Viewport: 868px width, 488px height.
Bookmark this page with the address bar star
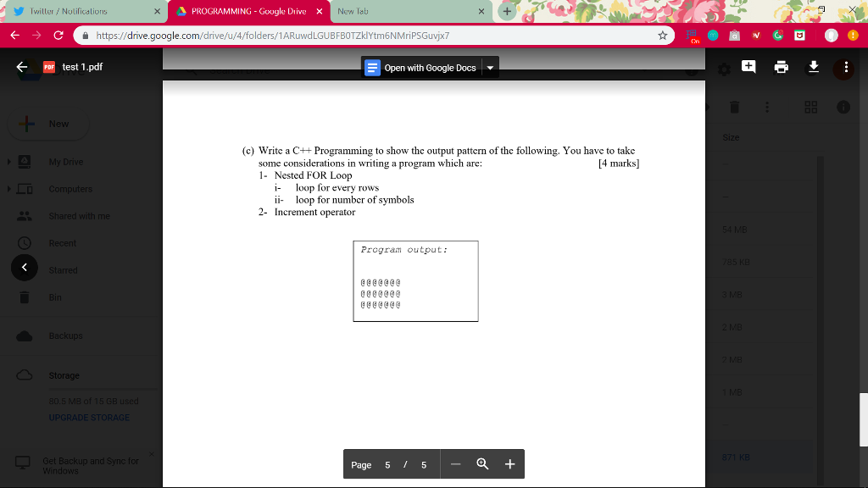tap(664, 36)
